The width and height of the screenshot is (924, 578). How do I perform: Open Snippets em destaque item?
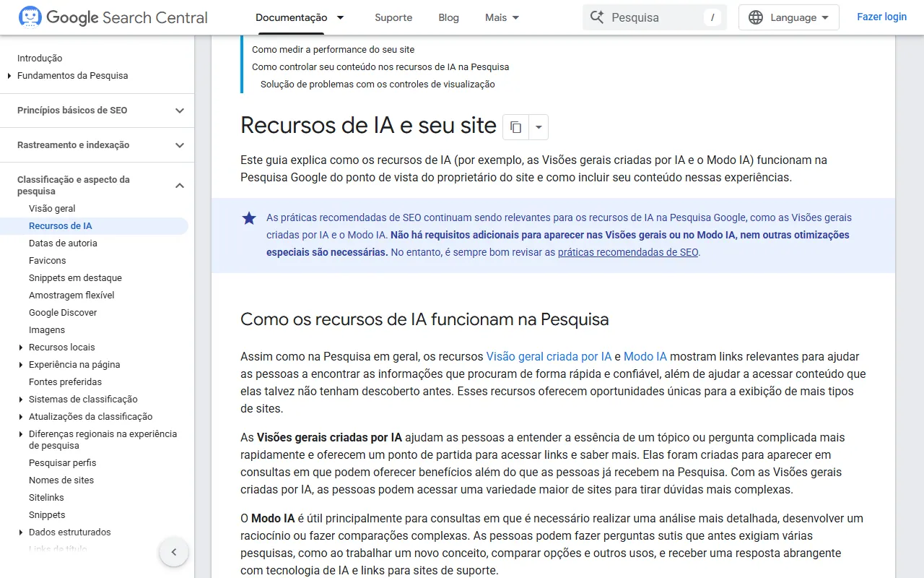[x=75, y=278]
